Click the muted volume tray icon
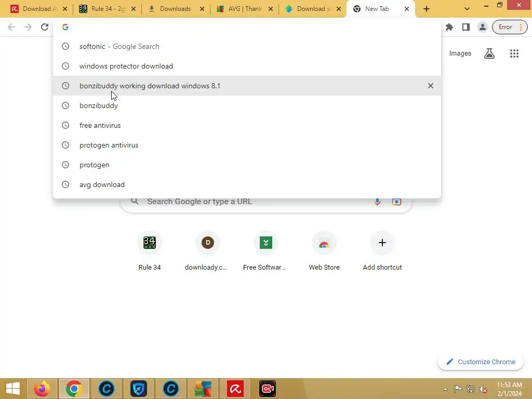Screen dimensions: 532x399 coord(483,389)
